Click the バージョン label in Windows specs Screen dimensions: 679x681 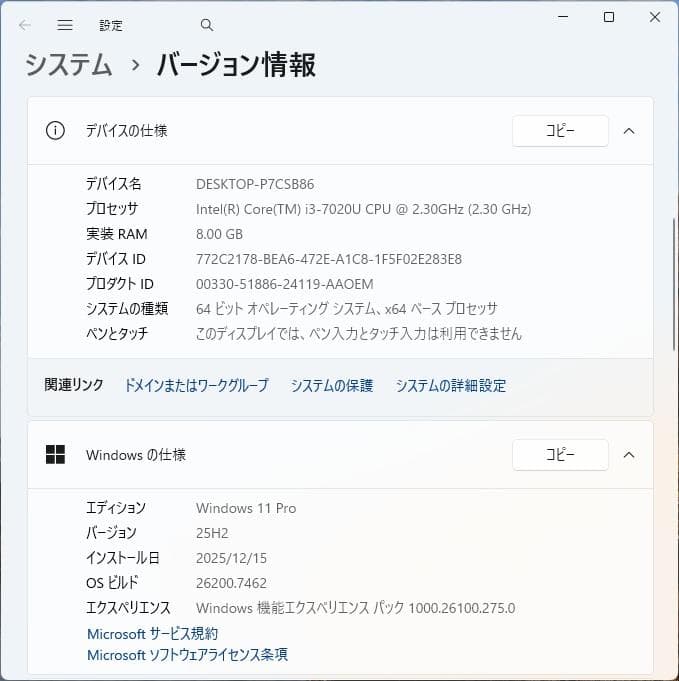tap(111, 533)
